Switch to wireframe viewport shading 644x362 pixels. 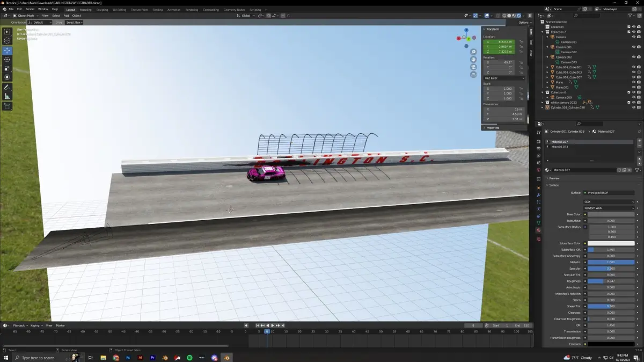tap(504, 16)
